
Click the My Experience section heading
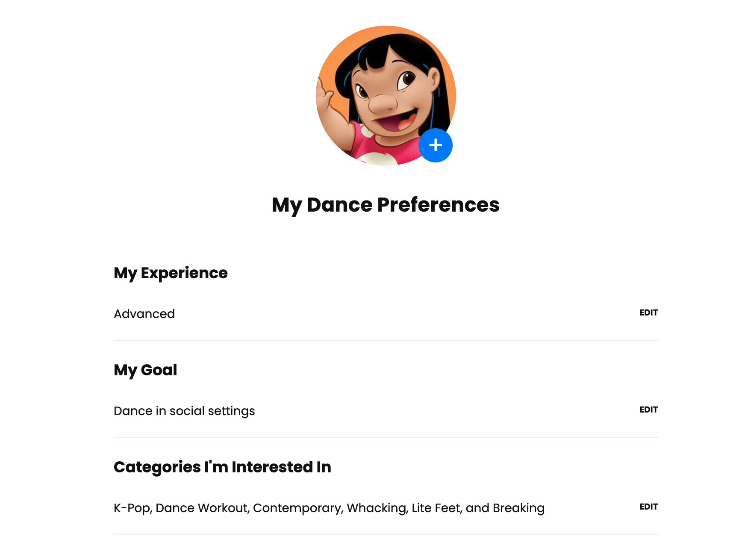[x=171, y=273]
